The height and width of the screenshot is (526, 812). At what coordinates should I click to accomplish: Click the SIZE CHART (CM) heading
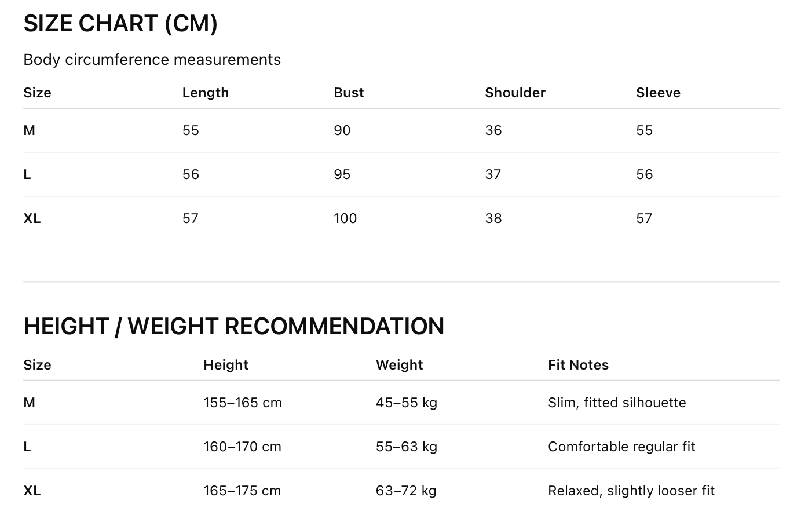pos(120,24)
